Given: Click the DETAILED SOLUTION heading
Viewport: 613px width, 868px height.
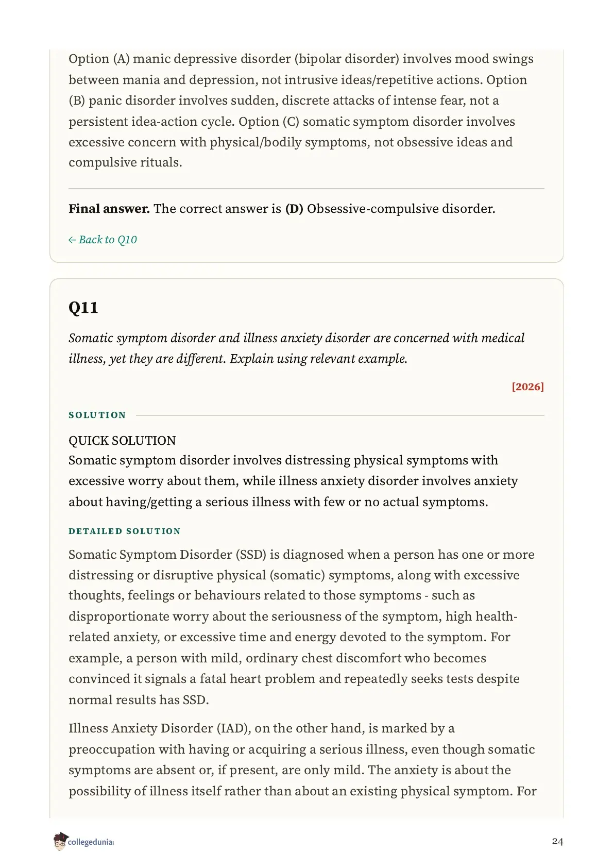Looking at the screenshot, I should (x=125, y=531).
